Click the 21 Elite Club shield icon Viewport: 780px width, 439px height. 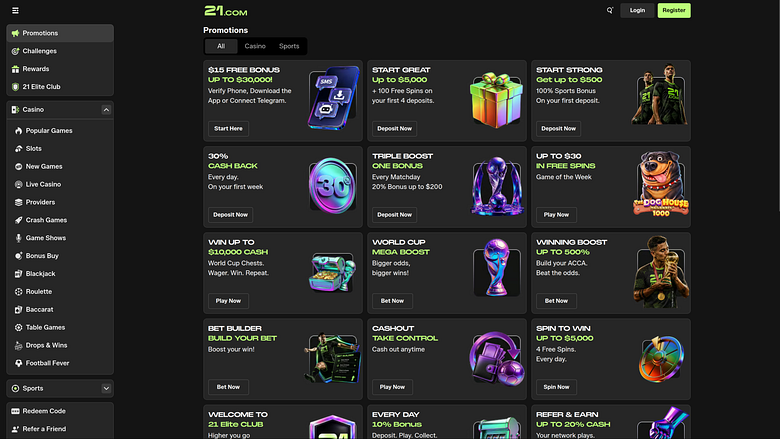tap(15, 87)
